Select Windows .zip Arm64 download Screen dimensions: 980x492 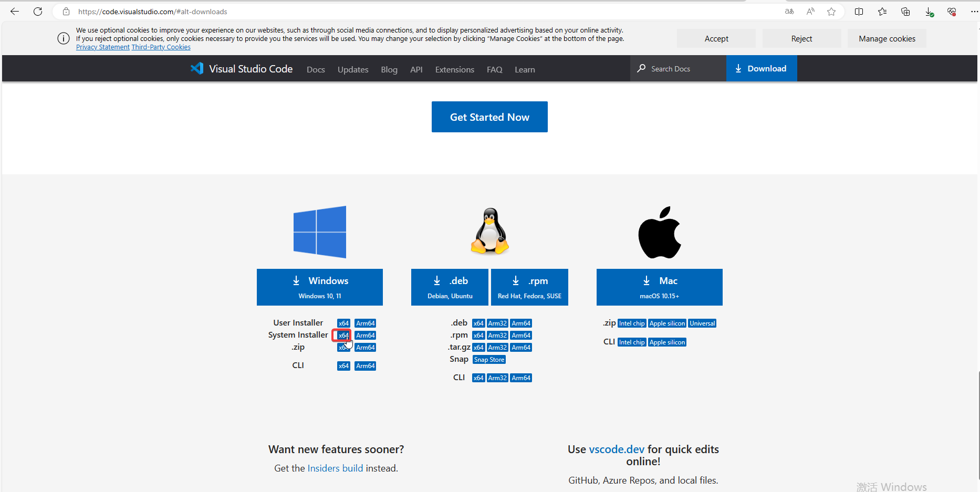pos(366,348)
